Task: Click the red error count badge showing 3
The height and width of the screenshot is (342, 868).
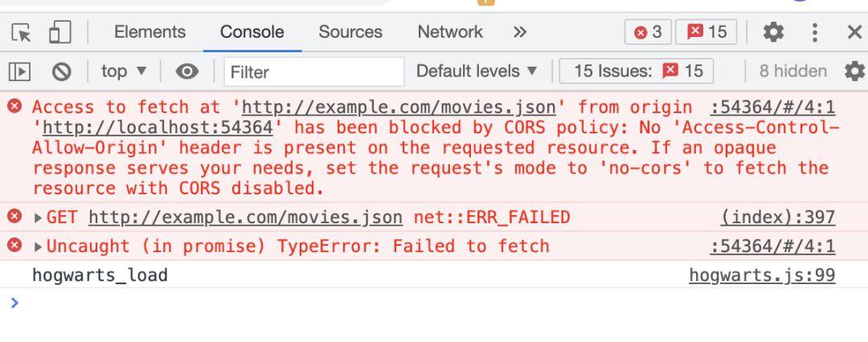Action: pyautogui.click(x=648, y=32)
